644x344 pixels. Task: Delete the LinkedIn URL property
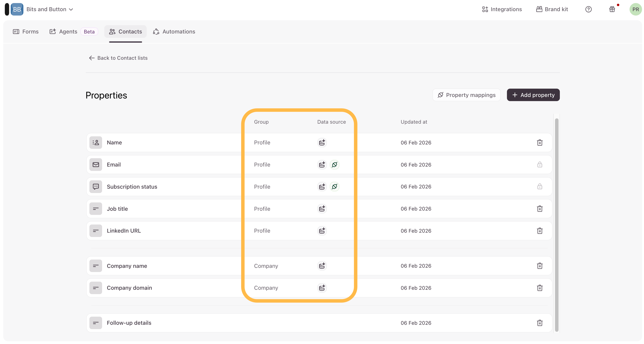tap(540, 231)
